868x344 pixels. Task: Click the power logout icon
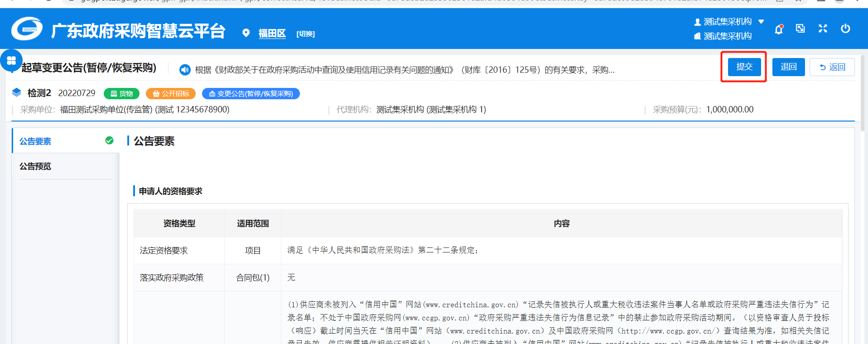[x=845, y=29]
